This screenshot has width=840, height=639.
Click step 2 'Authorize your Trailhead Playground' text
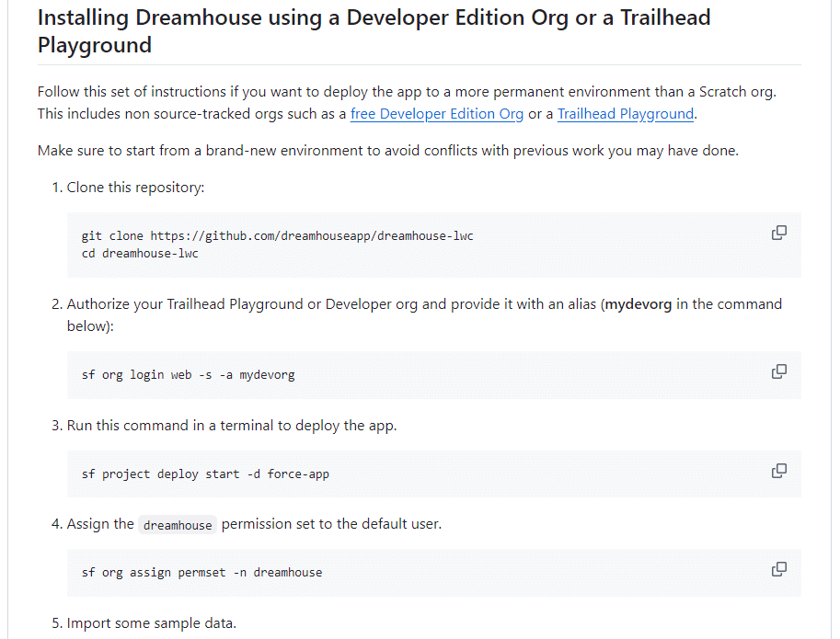[x=424, y=315]
